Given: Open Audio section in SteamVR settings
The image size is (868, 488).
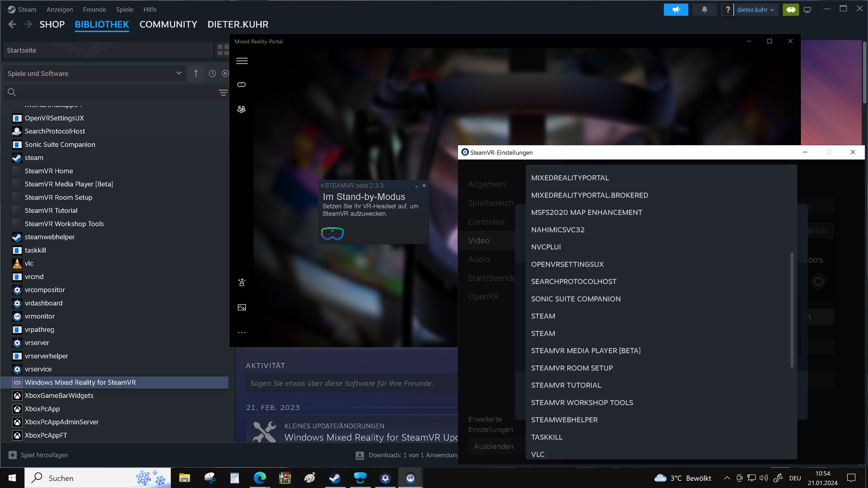Looking at the screenshot, I should pyautogui.click(x=479, y=259).
